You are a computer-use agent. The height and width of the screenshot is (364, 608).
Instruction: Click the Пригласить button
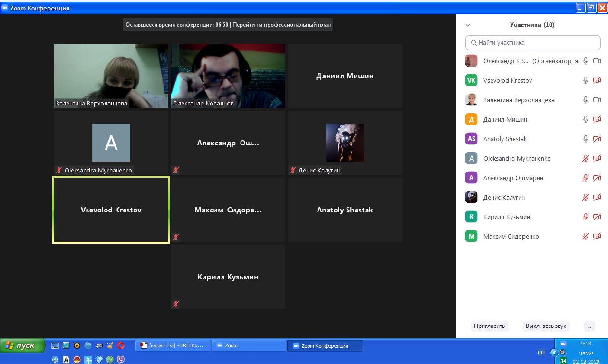tap(489, 326)
